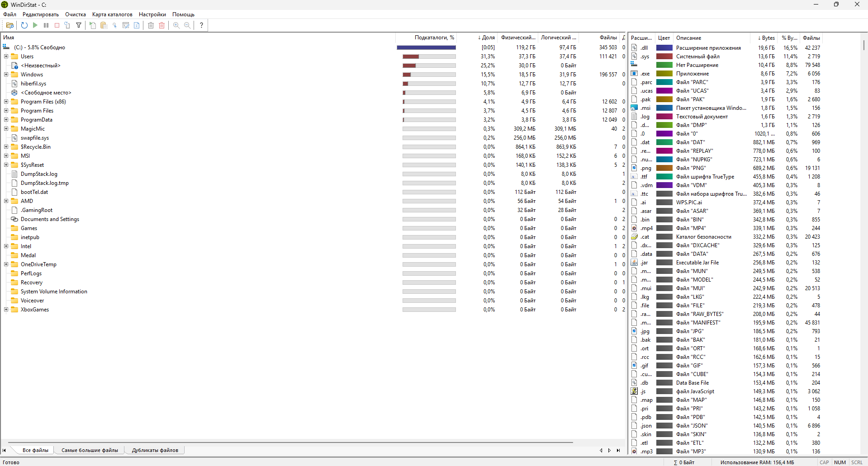Resume scan with green play icon
Screen dimensions: 868x466
35,25
